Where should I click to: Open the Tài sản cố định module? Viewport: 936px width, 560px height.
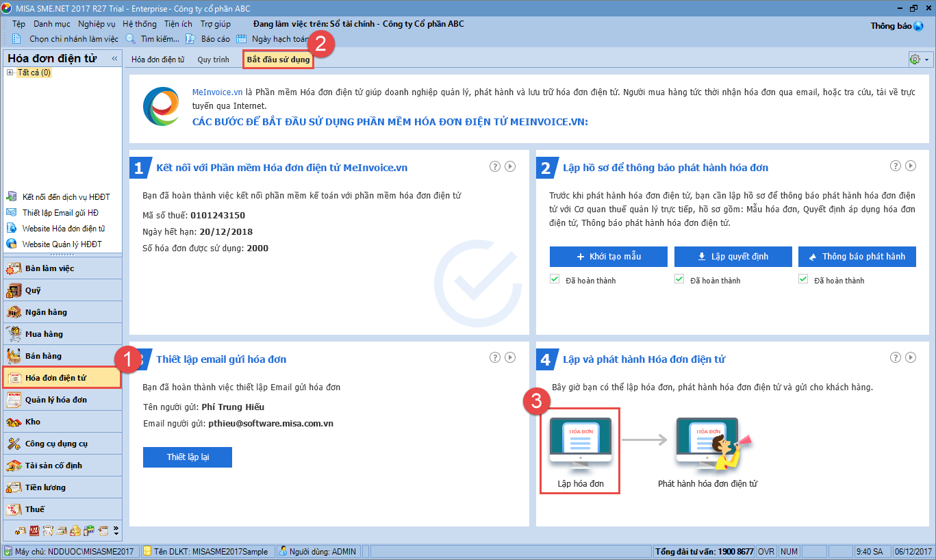click(x=63, y=466)
